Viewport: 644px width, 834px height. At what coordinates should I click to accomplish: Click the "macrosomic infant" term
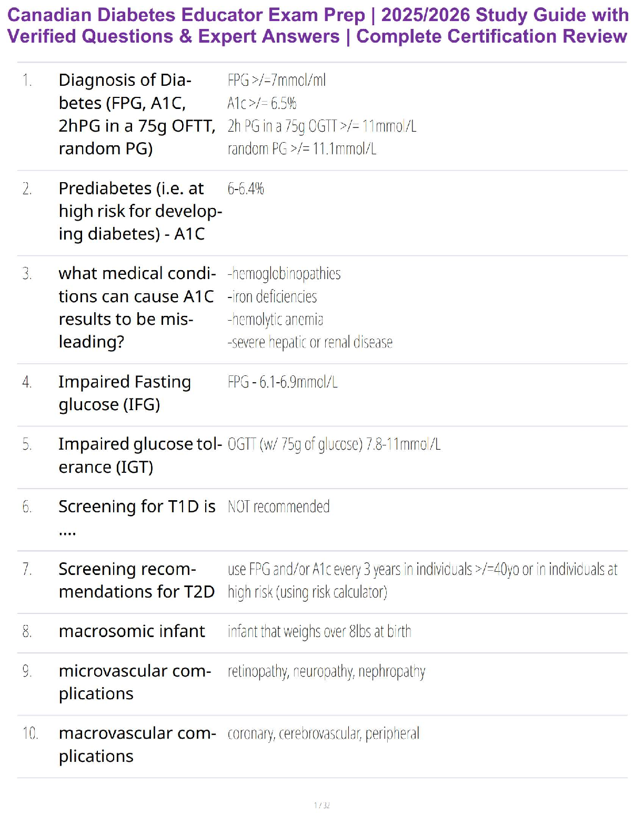click(132, 631)
